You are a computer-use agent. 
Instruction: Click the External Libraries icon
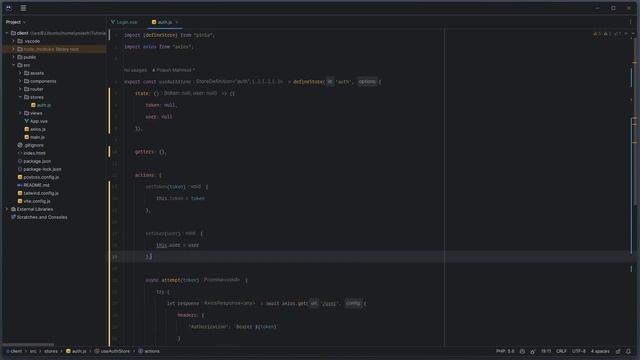pyautogui.click(x=13, y=209)
